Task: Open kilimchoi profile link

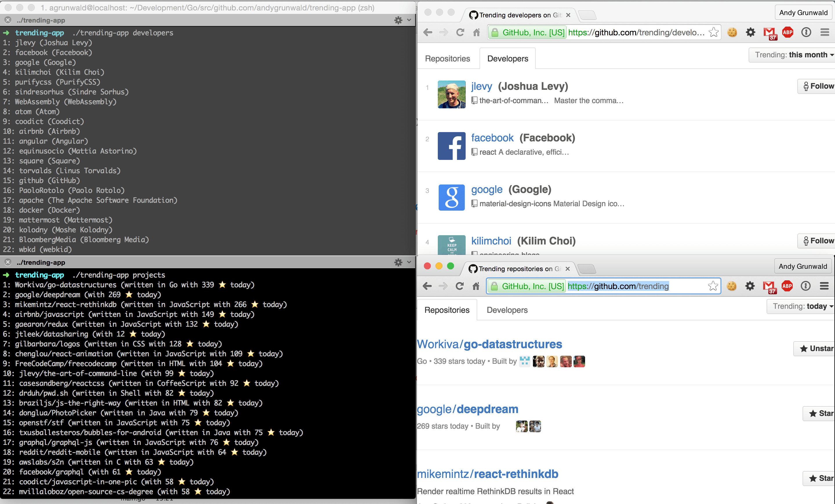Action: click(491, 241)
